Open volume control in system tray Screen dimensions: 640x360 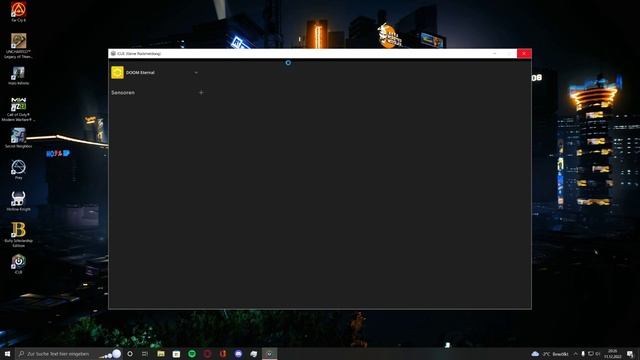598,353
